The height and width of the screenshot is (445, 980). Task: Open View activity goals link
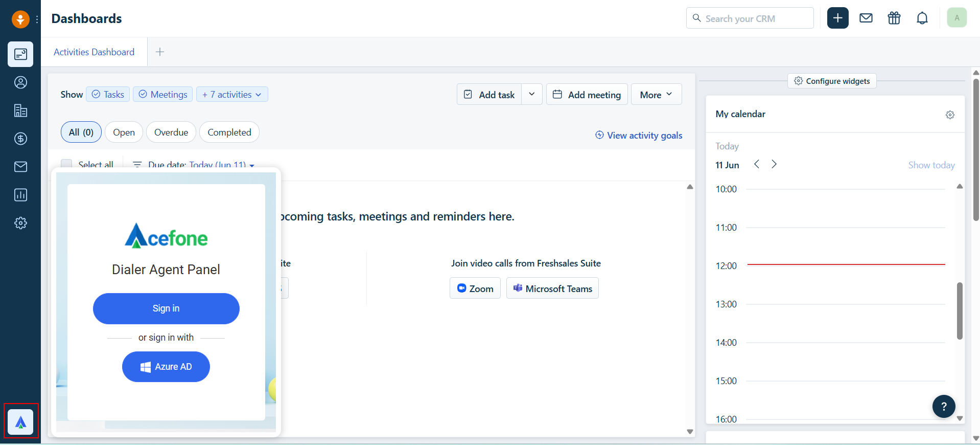(x=639, y=135)
